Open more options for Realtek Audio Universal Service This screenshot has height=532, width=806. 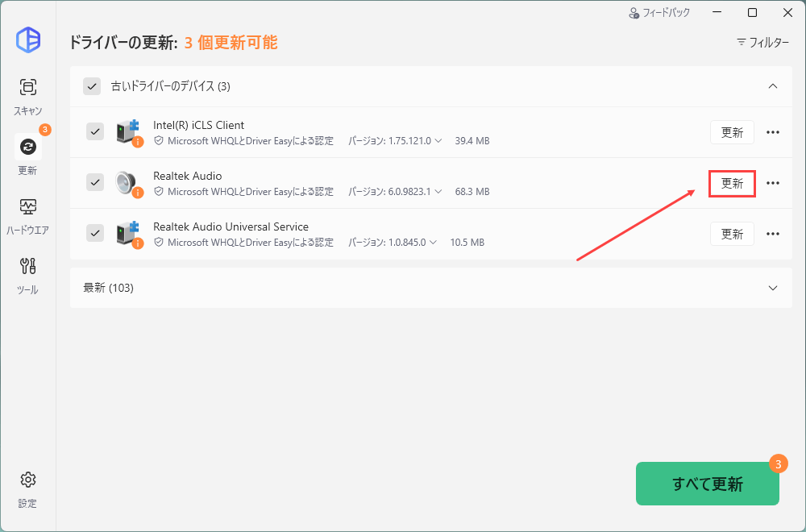pos(773,234)
